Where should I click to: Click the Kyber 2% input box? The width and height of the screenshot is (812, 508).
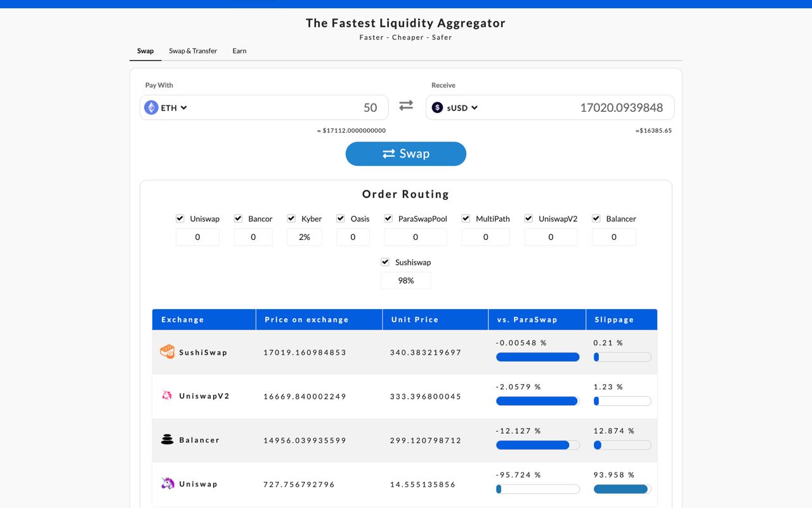point(304,237)
